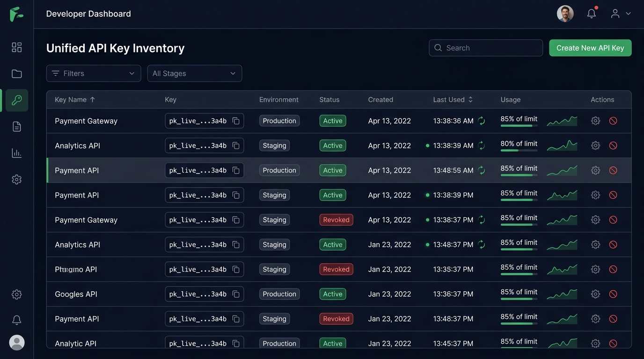
Task: Click the Analytic API key name
Action: click(x=75, y=344)
